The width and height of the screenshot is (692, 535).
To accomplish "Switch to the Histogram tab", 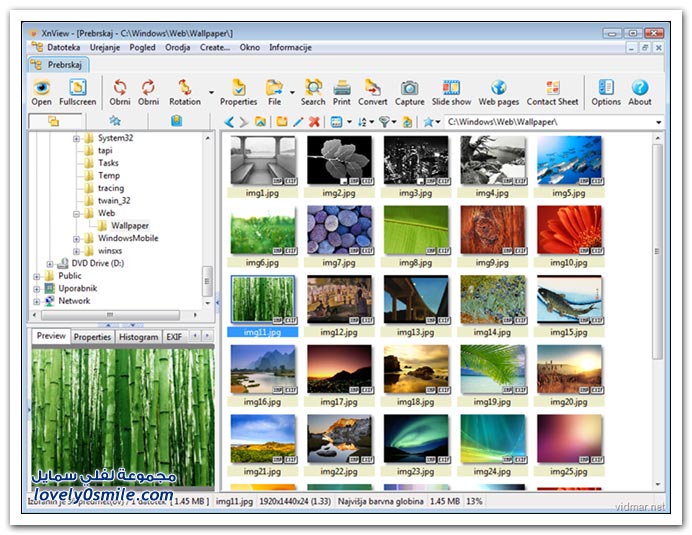I will coord(138,337).
